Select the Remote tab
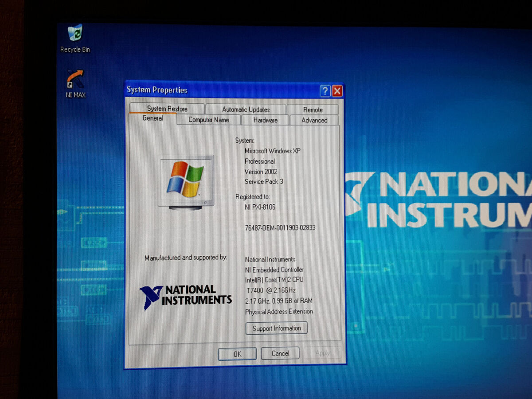Viewport: 532px width, 399px height. (x=313, y=110)
